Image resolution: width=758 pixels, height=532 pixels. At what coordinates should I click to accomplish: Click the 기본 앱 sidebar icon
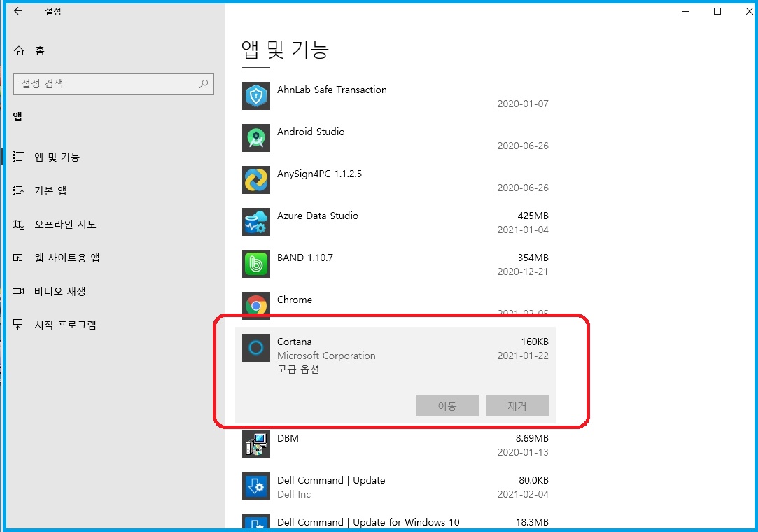pos(18,190)
